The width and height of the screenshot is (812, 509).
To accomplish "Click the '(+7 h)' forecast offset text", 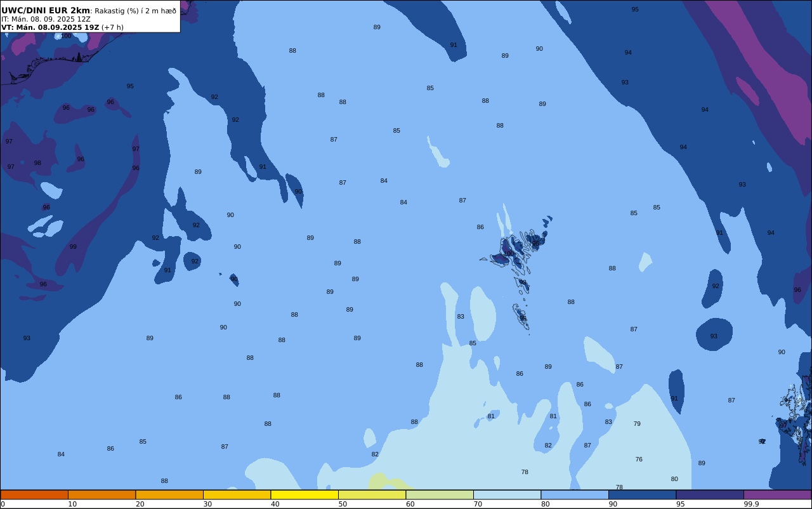I will click(112, 27).
